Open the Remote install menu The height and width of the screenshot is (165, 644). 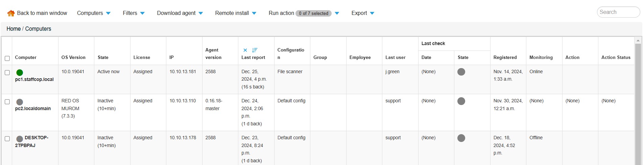(236, 13)
